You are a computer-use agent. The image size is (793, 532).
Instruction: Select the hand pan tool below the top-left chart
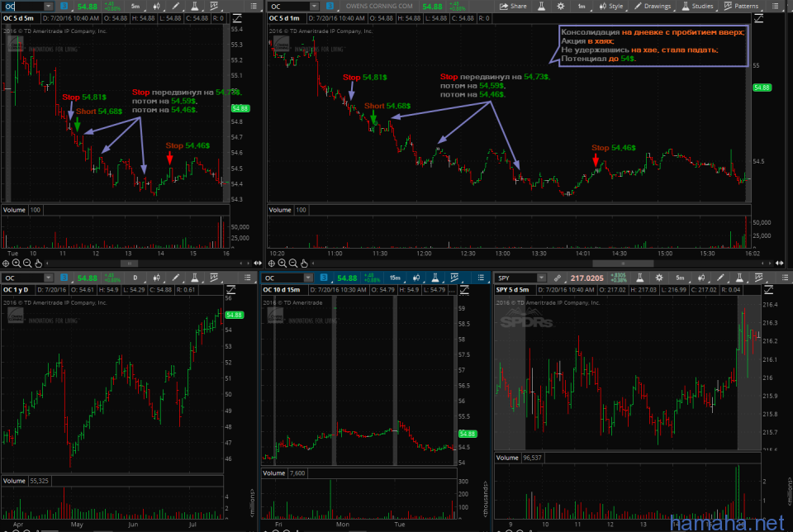39,263
